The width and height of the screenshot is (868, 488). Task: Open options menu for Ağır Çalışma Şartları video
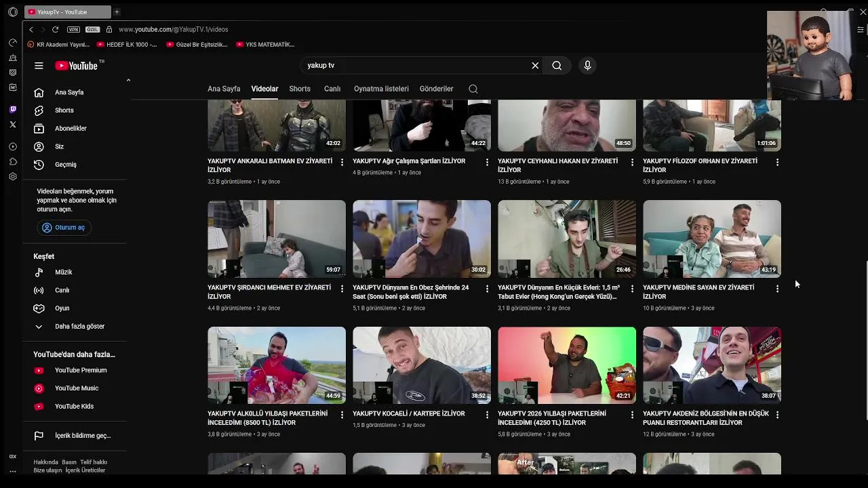pyautogui.click(x=487, y=162)
